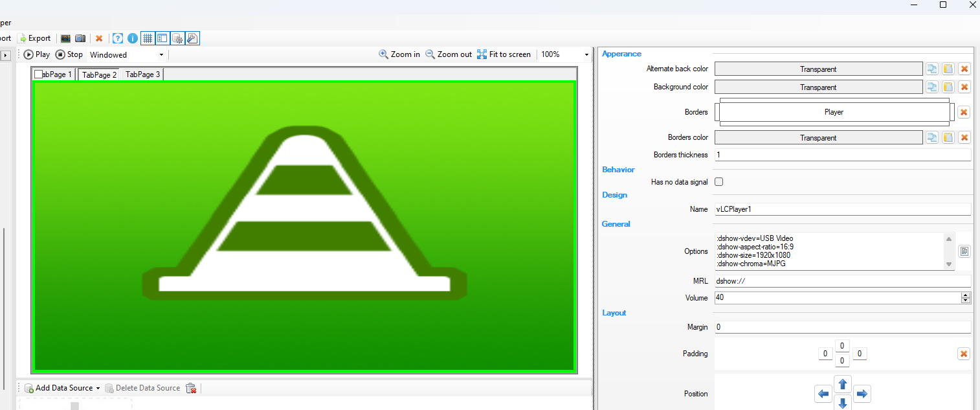980x410 pixels.
Task: Decrease Volume with the down spinner
Action: pos(966,301)
